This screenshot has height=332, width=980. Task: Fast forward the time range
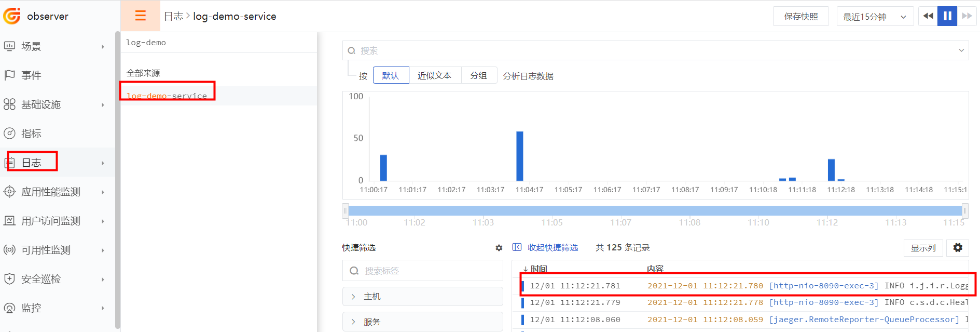(967, 16)
